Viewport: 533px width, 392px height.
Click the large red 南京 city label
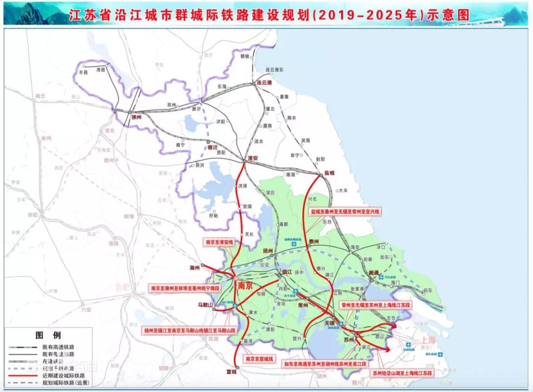click(245, 286)
